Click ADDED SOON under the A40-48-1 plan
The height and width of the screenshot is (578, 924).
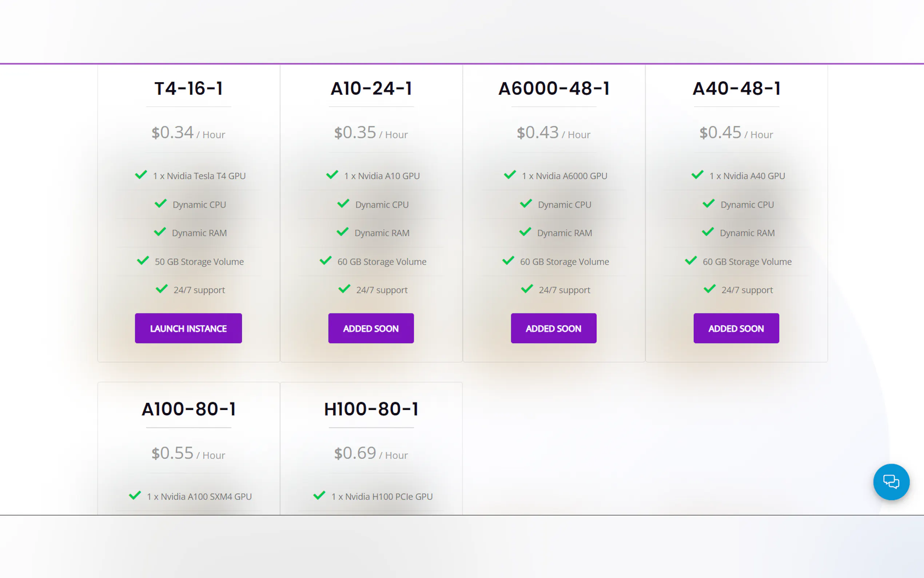(x=736, y=328)
